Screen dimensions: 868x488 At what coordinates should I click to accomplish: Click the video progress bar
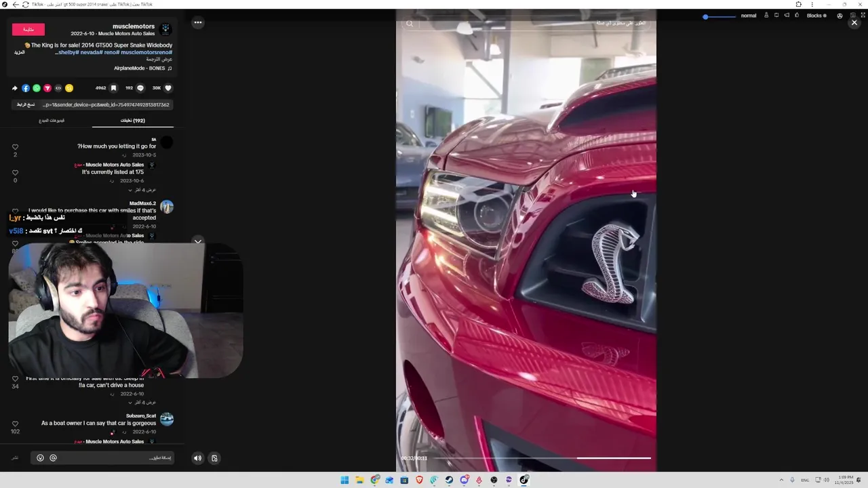(541, 458)
